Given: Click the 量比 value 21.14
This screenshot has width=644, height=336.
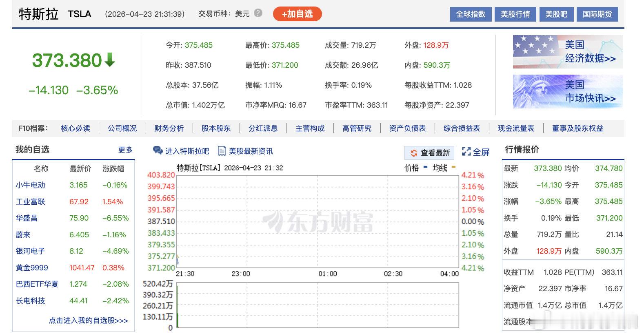Looking at the screenshot, I should tap(614, 234).
